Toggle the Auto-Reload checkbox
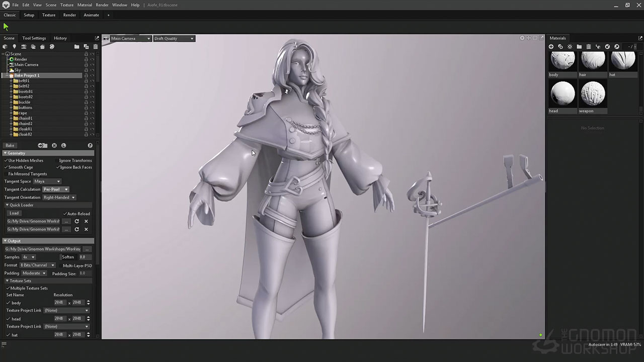This screenshot has height=362, width=644. click(x=65, y=214)
